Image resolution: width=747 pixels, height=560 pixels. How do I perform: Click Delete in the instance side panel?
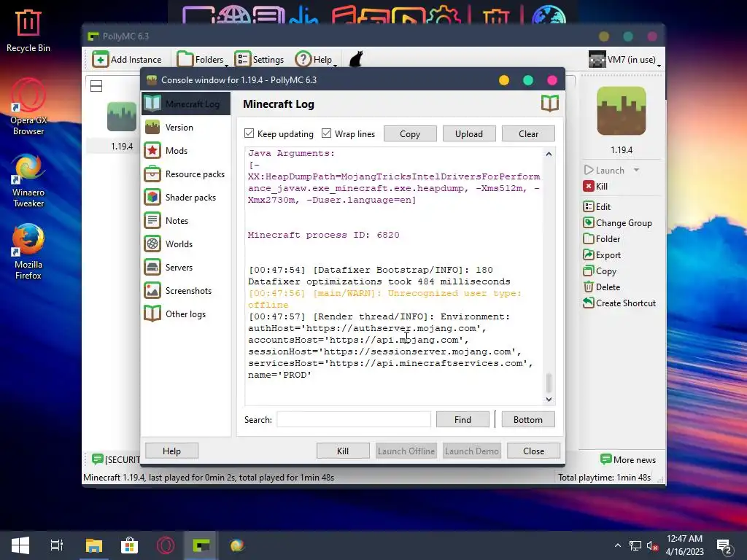[602, 287]
